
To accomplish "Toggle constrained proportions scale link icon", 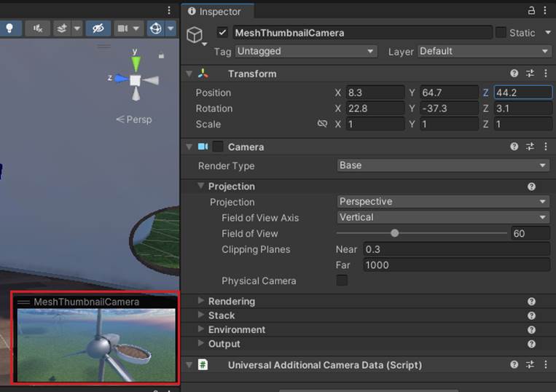I will (322, 124).
